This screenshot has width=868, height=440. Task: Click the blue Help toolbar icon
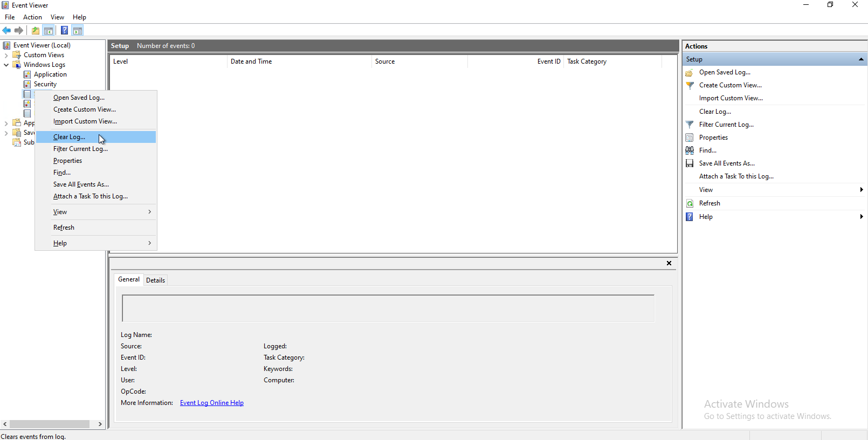(x=65, y=31)
